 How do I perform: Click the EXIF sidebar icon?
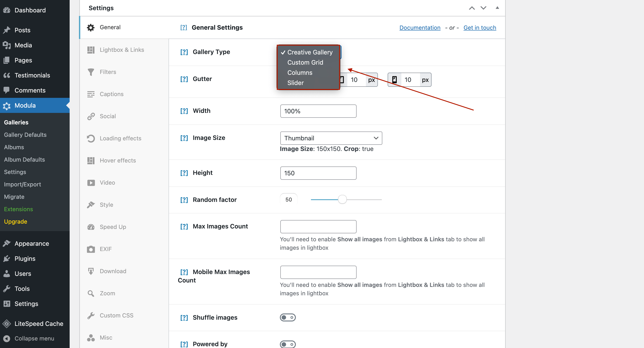click(x=90, y=249)
